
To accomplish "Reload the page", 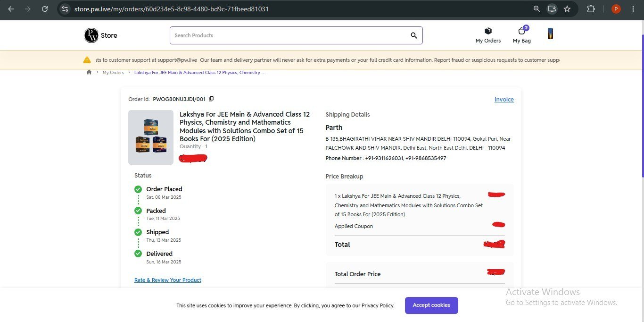I will point(45,9).
